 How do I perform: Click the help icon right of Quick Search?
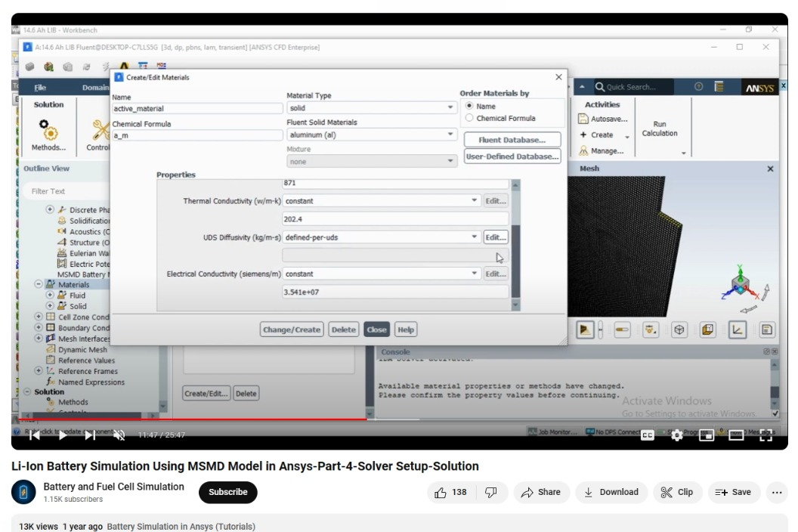coord(699,87)
